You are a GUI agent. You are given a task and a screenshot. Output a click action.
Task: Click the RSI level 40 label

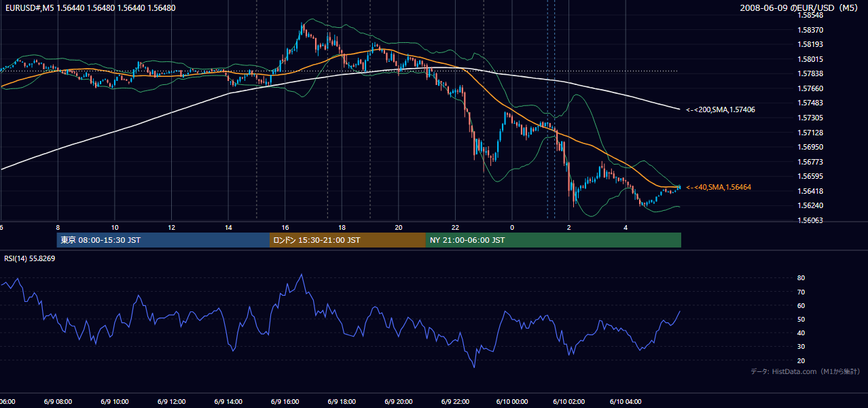coord(801,333)
